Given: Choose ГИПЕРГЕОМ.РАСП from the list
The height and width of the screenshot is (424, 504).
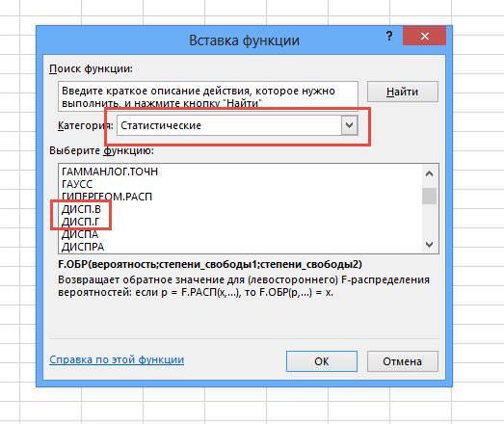Looking at the screenshot, I should (107, 197).
